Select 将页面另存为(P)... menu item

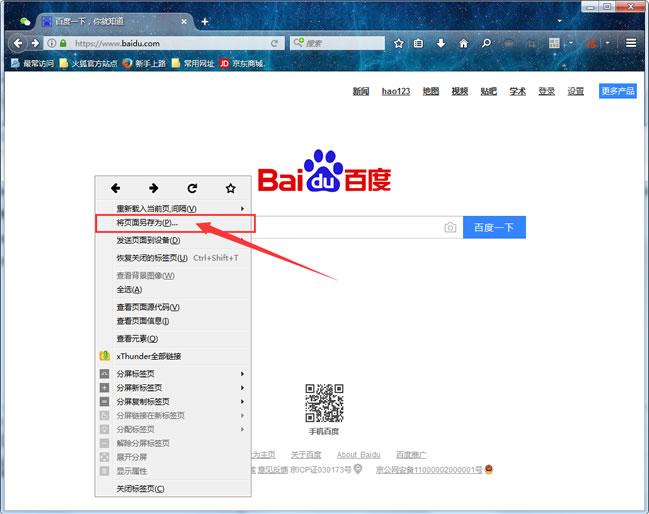[x=173, y=223]
